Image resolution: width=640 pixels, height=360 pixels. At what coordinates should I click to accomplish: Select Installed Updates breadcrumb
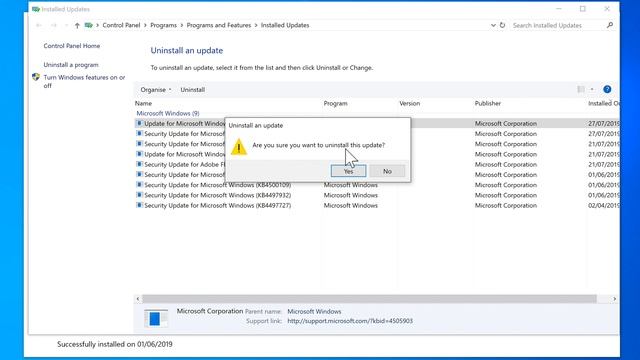coord(285,25)
